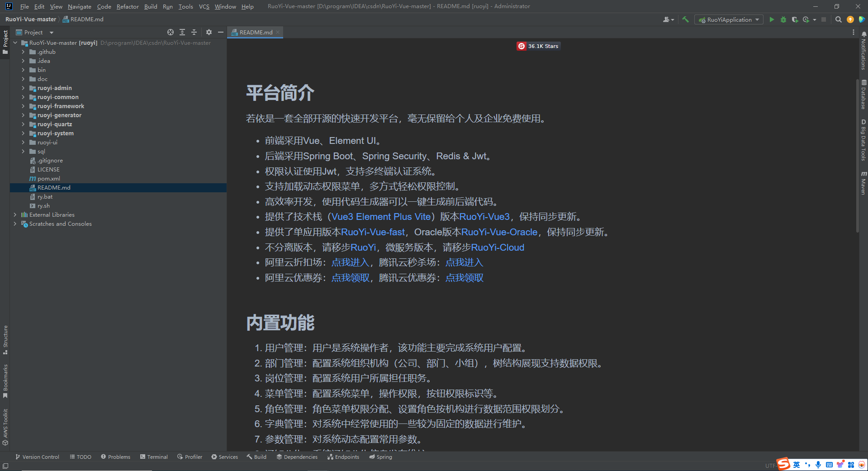
Task: Open Search Everywhere magnifier icon
Action: click(838, 19)
